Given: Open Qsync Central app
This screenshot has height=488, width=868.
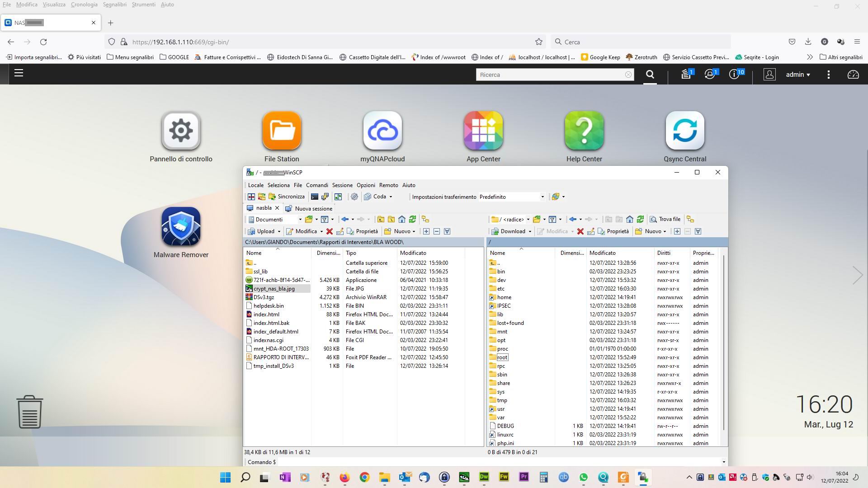Looking at the screenshot, I should click(x=685, y=136).
